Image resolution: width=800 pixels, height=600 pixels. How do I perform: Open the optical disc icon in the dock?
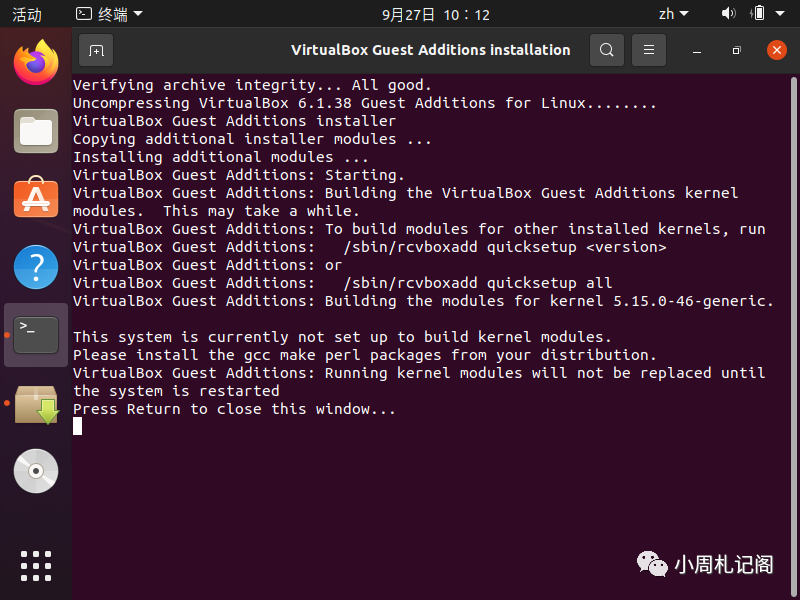point(36,471)
